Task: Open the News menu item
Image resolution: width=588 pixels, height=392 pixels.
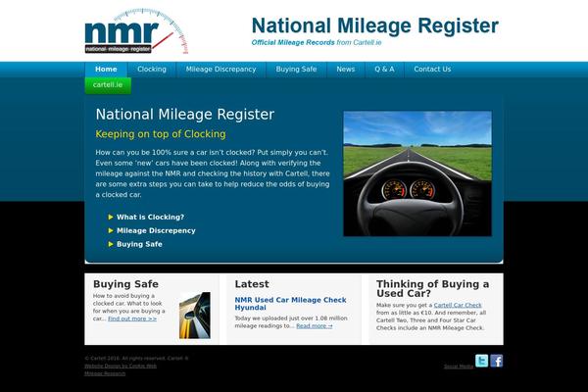Action: point(345,70)
